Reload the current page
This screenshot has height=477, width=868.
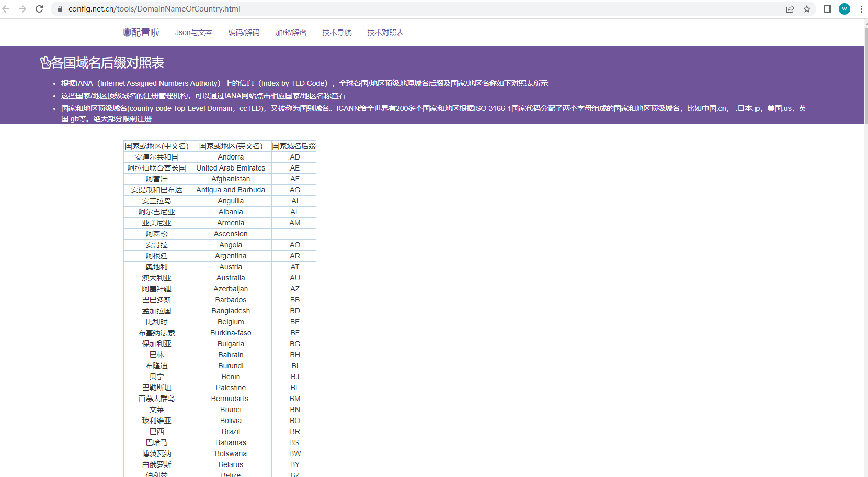[x=39, y=9]
